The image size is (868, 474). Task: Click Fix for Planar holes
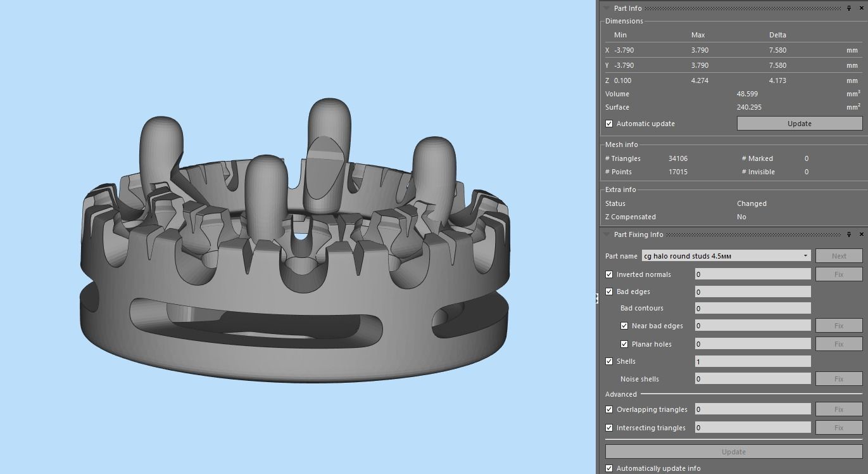click(x=839, y=344)
